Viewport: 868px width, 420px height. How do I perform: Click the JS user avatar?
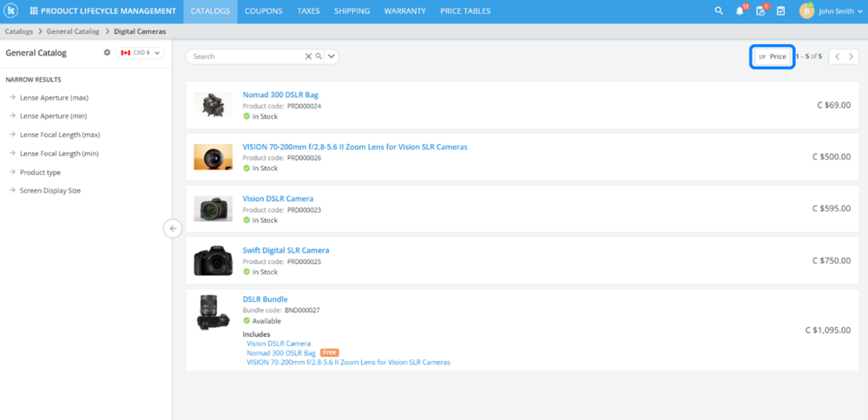(x=806, y=11)
